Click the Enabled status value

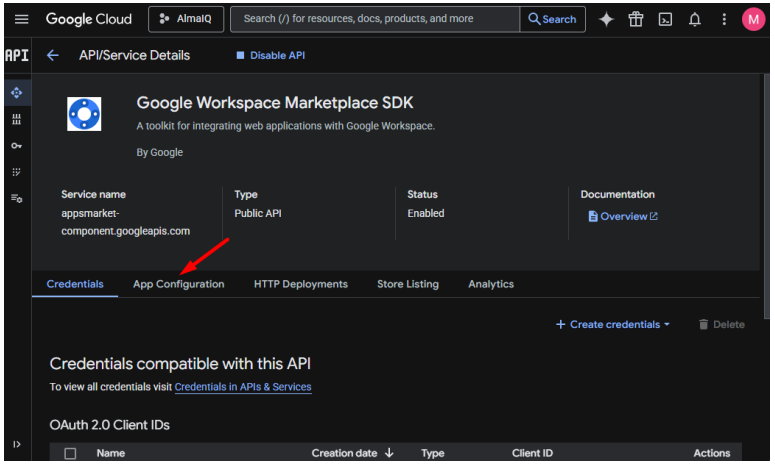tap(426, 213)
